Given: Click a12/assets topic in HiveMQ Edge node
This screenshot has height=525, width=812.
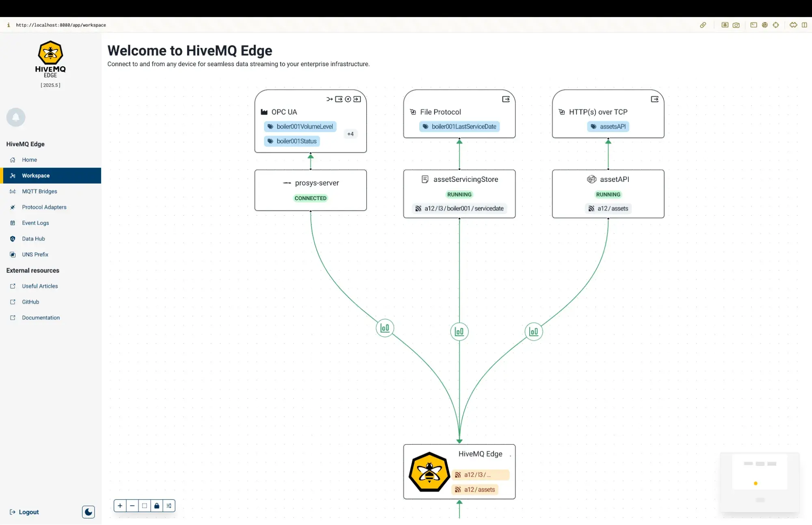Looking at the screenshot, I should (x=475, y=490).
